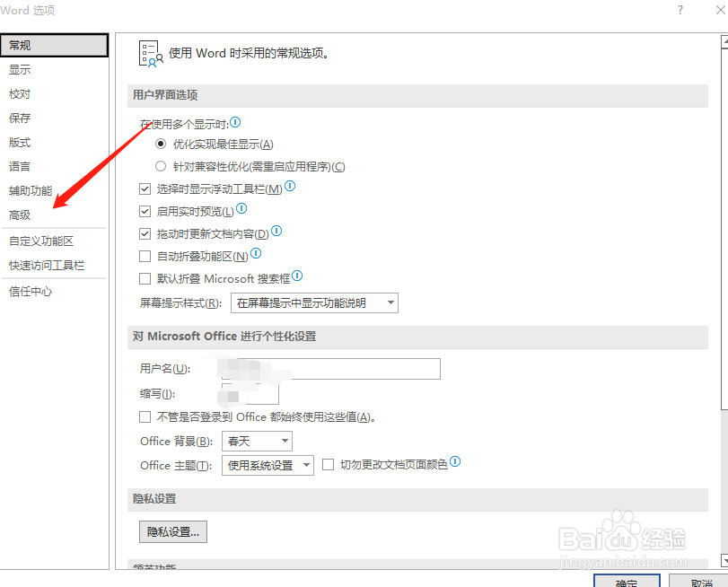Open 自定义功能区 category
Viewport: 728px width, 587px height.
[x=55, y=241]
